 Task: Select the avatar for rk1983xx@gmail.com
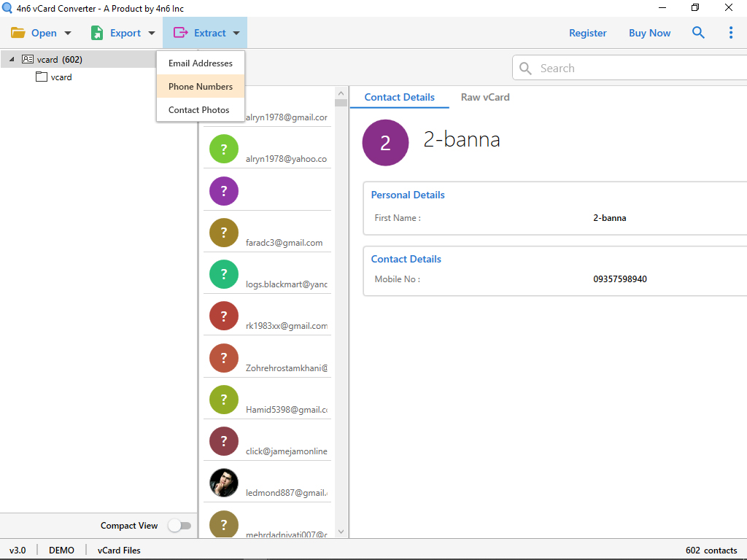coord(224,316)
